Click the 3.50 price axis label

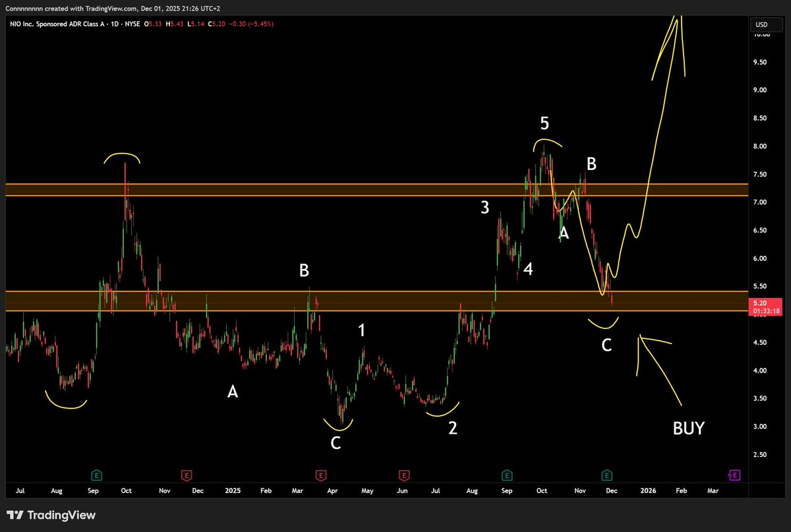pyautogui.click(x=760, y=399)
